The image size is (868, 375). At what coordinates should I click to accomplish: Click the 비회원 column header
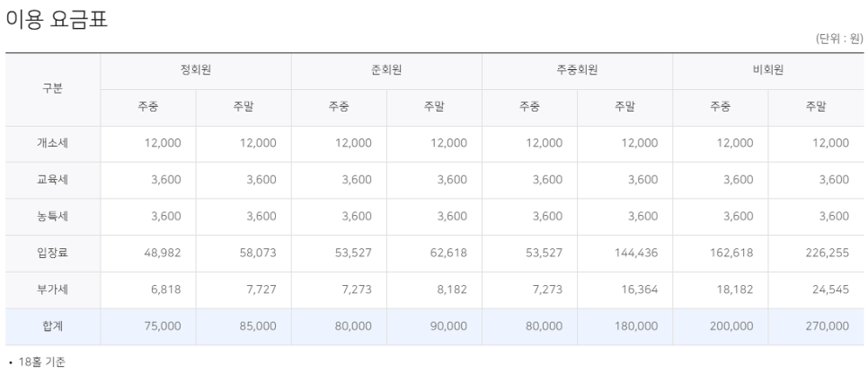[x=767, y=71]
